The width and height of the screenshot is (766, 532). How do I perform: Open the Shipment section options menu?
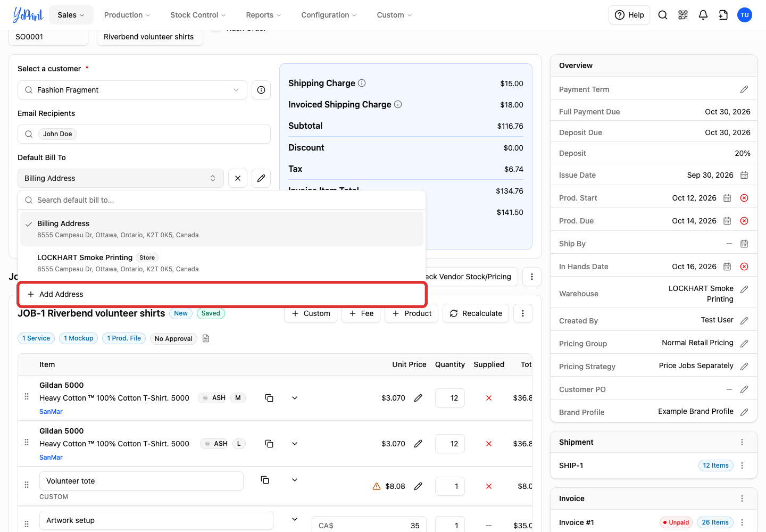point(742,442)
